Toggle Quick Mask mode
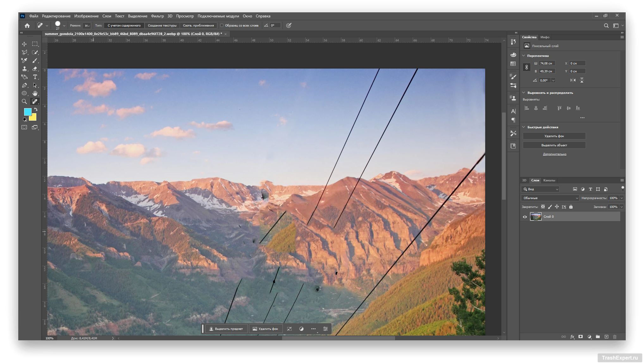The height and width of the screenshot is (364, 644). pos(24,127)
